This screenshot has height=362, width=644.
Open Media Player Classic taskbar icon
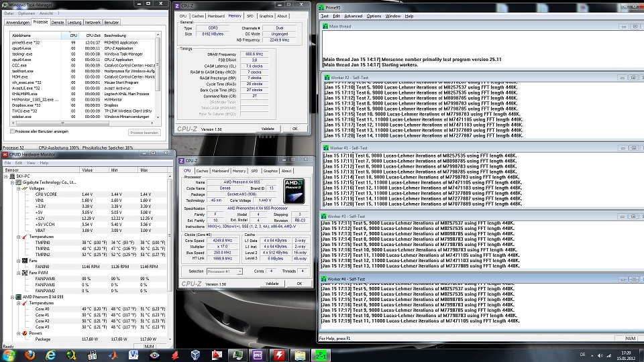point(93,355)
